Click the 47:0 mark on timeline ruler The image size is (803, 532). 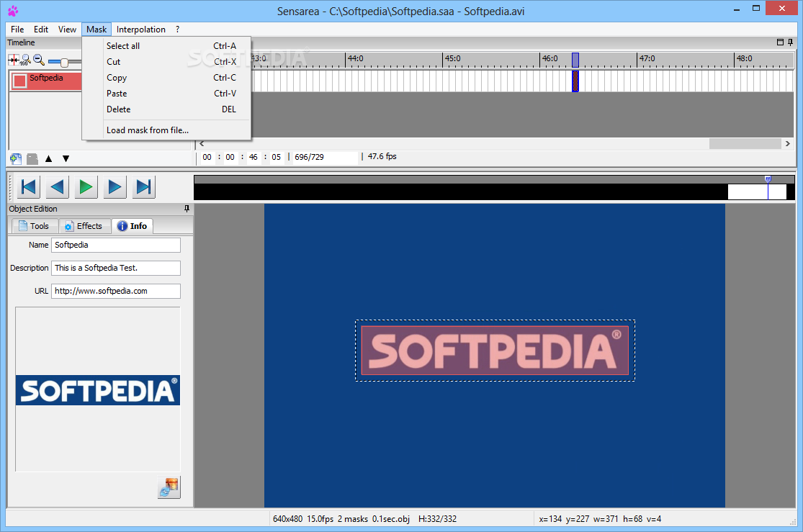coord(646,59)
